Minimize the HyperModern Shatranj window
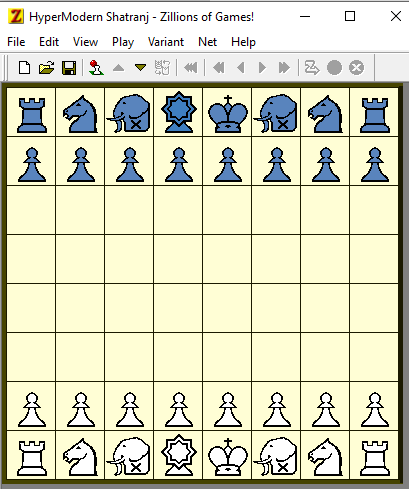Screen dimensions: 409x489 tap(305, 16)
